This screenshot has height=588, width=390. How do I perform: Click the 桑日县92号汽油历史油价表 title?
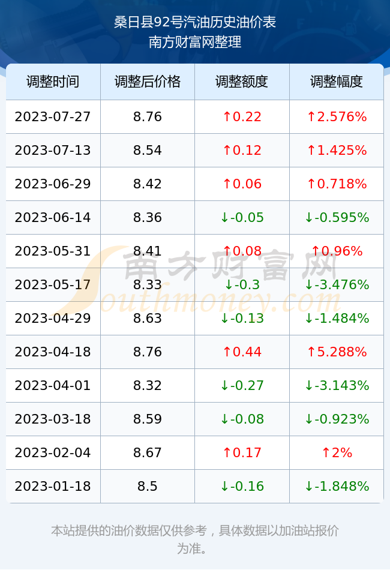[x=195, y=22]
